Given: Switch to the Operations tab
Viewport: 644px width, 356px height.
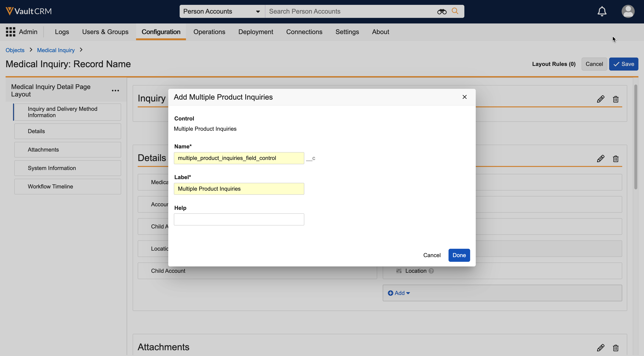Looking at the screenshot, I should [x=209, y=32].
